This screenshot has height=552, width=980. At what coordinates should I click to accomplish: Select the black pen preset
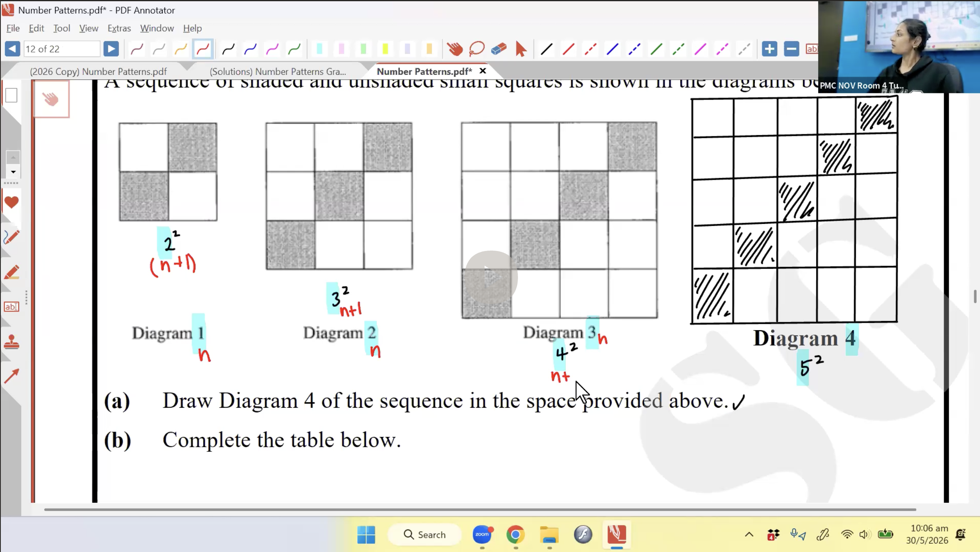[228, 49]
